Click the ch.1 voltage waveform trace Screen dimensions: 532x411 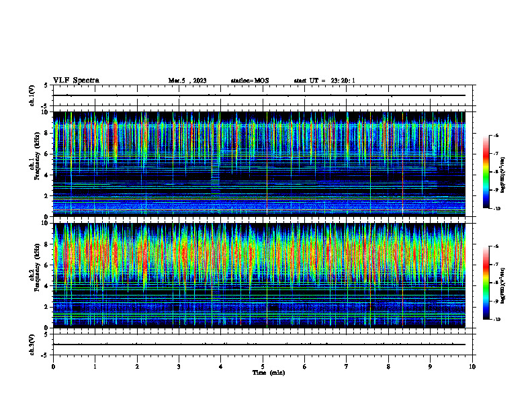(259, 95)
